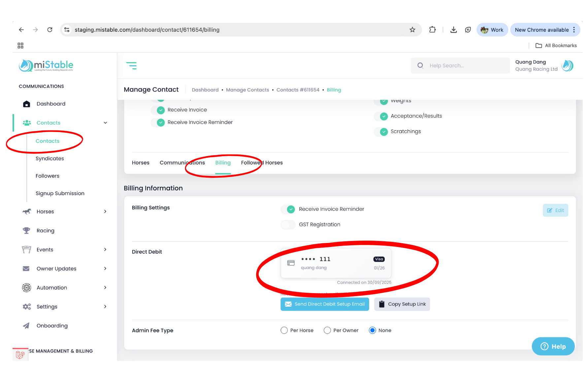Click into the Help Search field
The height and width of the screenshot is (373, 588).
click(465, 66)
